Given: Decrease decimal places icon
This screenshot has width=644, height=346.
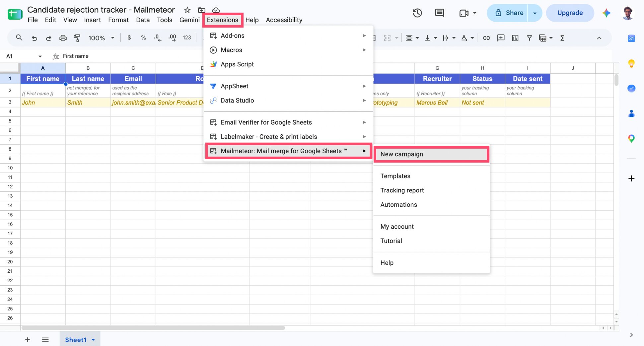Looking at the screenshot, I should [x=158, y=38].
